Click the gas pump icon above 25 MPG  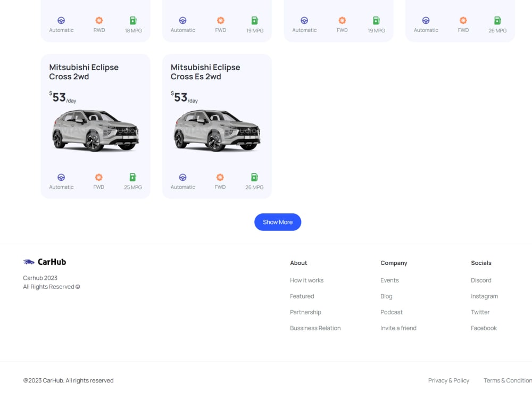pos(133,177)
